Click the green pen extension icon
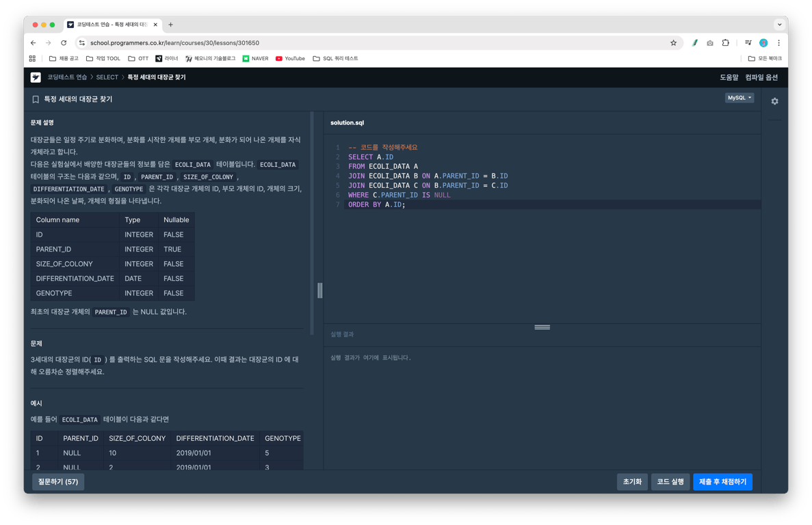The image size is (812, 525). [x=695, y=43]
